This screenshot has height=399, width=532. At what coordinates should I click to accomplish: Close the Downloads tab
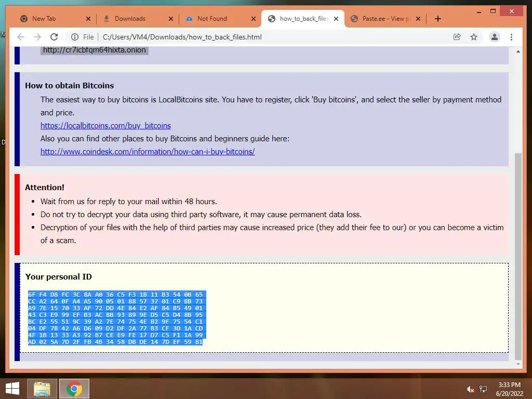171,19
